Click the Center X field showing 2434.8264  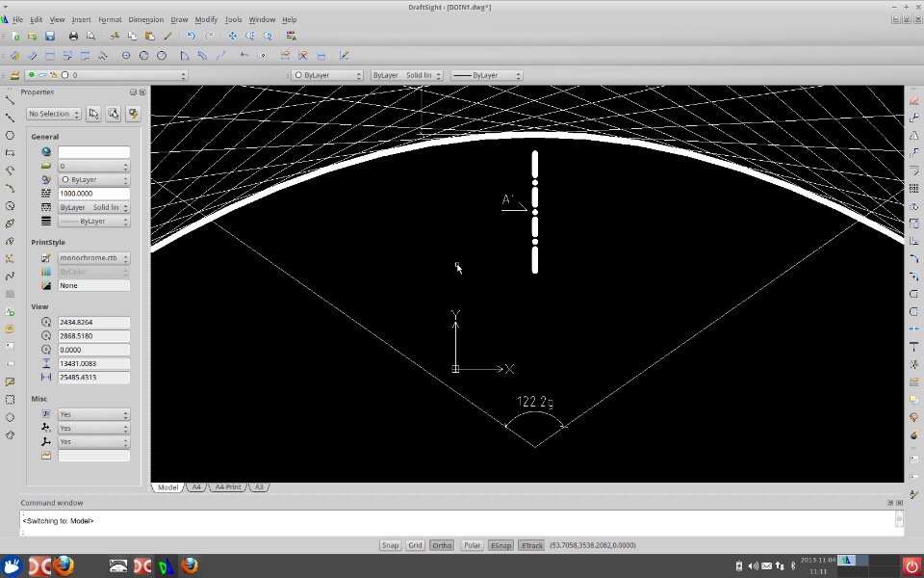click(93, 322)
